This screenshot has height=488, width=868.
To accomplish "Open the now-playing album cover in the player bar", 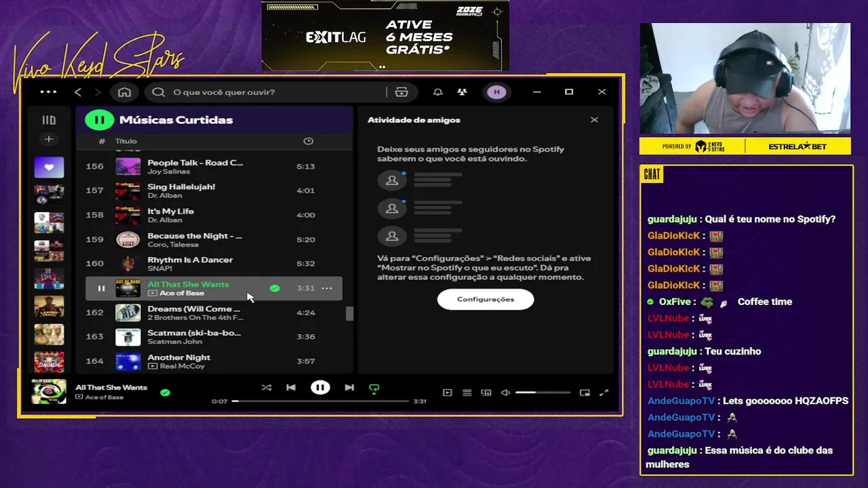I will pyautogui.click(x=49, y=391).
